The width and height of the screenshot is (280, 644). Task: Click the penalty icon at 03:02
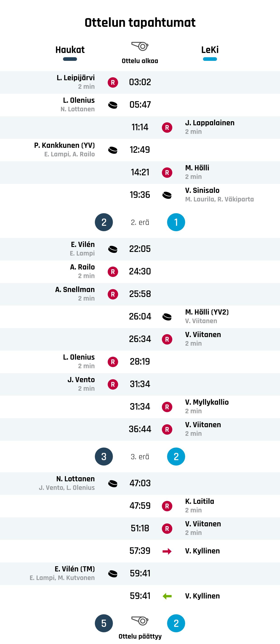click(x=113, y=82)
